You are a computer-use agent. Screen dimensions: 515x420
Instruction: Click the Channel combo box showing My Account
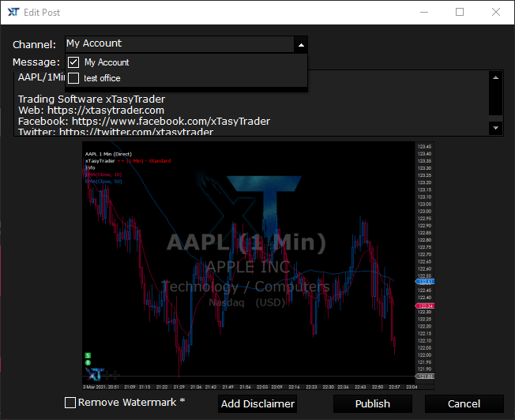coord(186,44)
